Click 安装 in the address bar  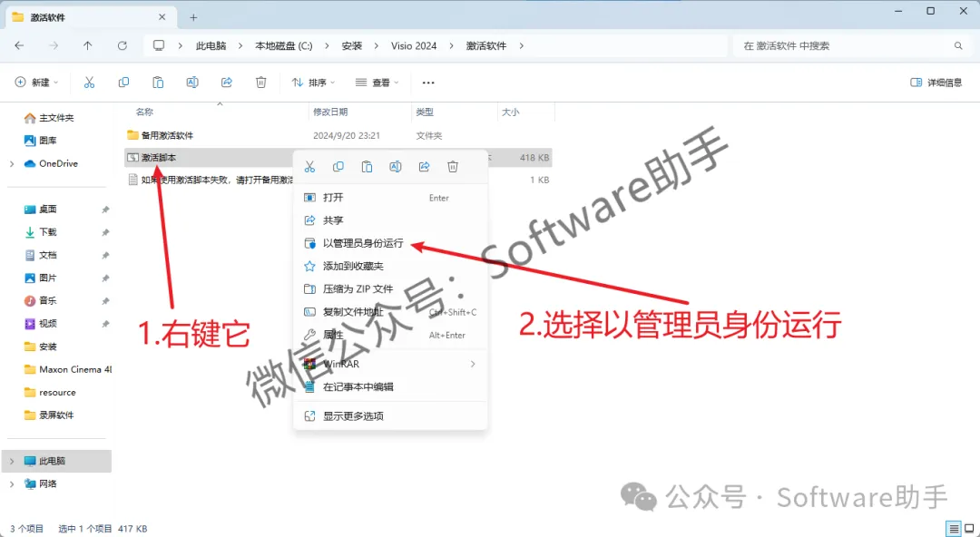[x=352, y=45]
